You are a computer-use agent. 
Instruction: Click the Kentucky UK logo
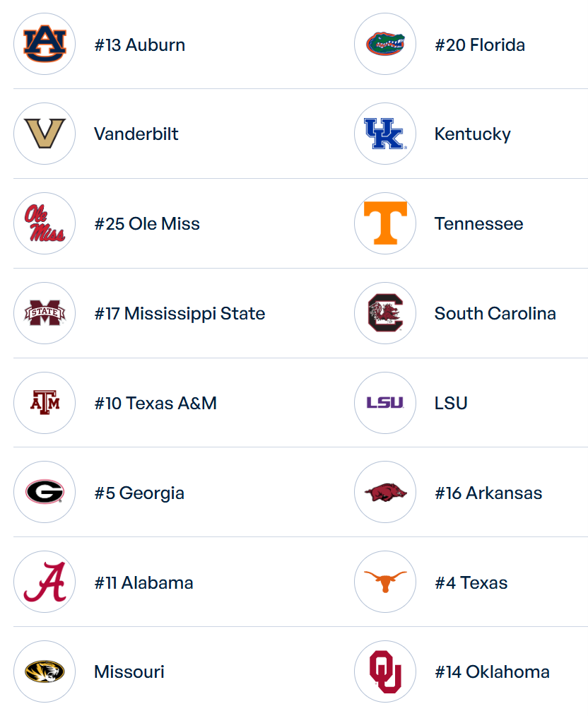tap(385, 134)
